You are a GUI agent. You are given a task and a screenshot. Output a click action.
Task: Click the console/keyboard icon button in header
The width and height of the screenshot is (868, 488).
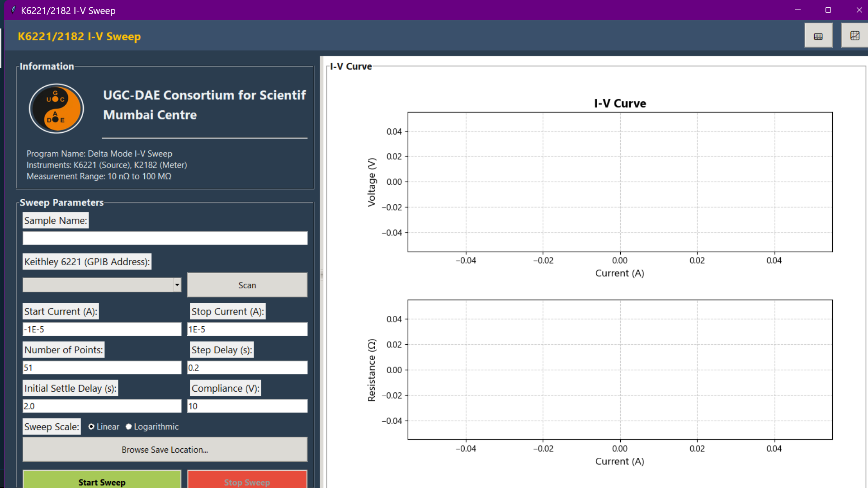[x=818, y=36]
